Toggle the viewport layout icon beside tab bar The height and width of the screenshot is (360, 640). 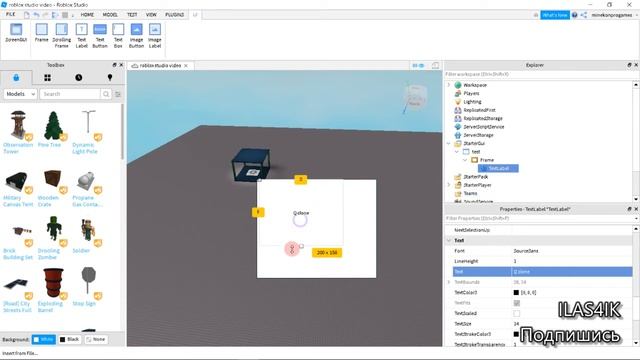(x=436, y=65)
